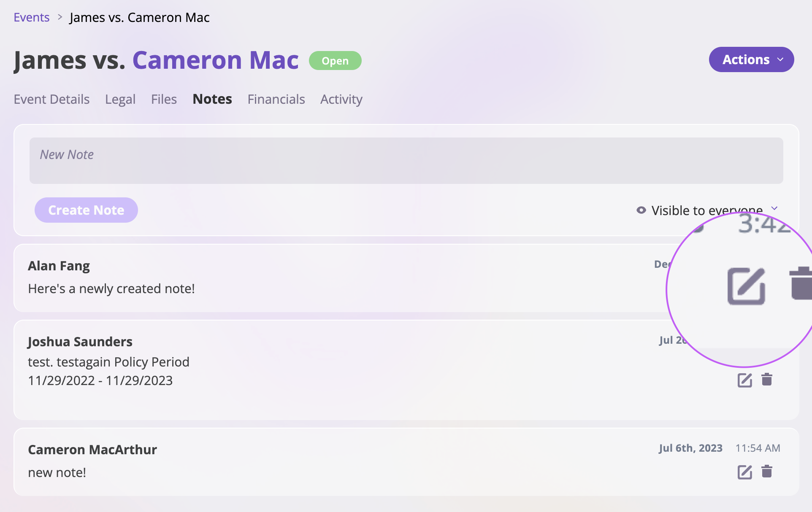This screenshot has width=812, height=512.
Task: Click the magnified trash can icon
Action: pyautogui.click(x=801, y=283)
